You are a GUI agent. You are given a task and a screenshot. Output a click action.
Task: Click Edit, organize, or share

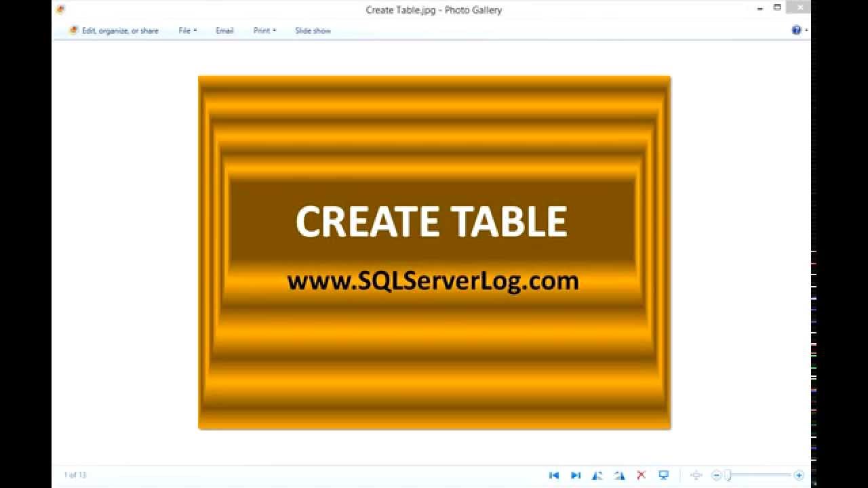[x=114, y=30]
